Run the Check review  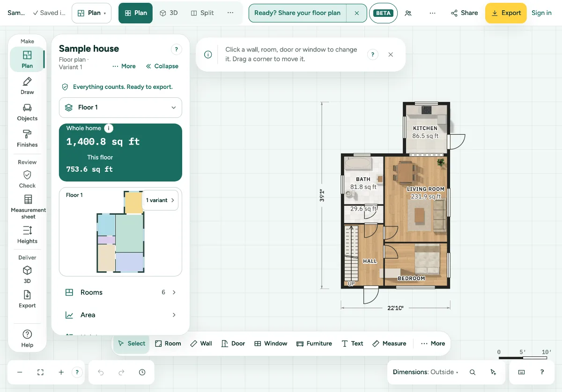[27, 179]
